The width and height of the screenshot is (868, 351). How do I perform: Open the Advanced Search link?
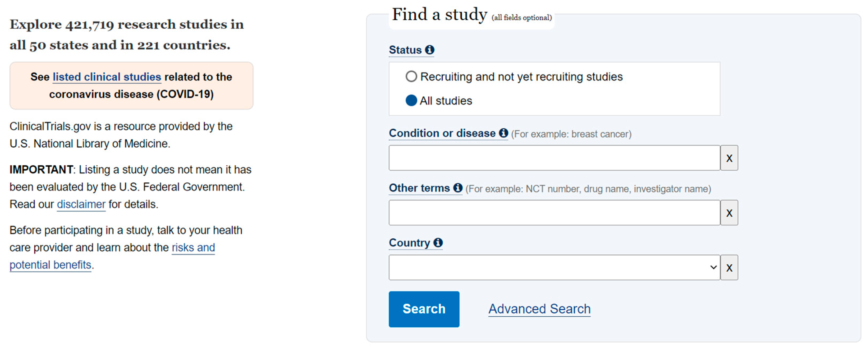(x=539, y=309)
